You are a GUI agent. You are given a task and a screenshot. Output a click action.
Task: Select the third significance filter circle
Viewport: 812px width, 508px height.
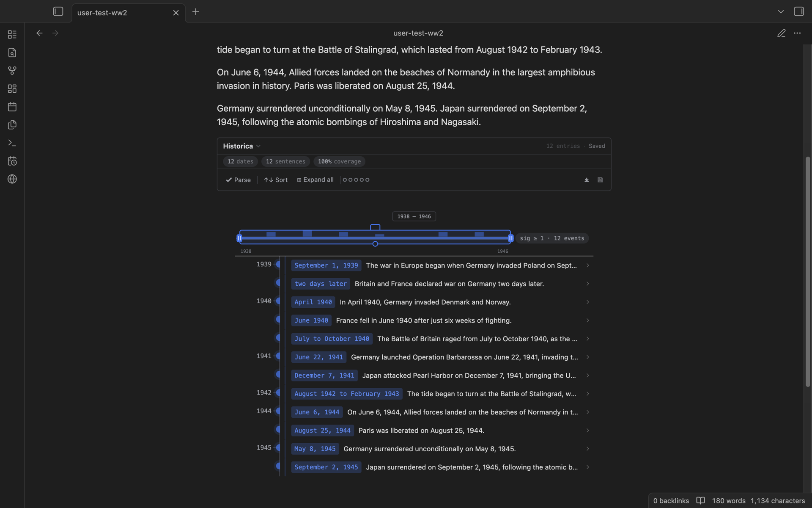(x=356, y=180)
